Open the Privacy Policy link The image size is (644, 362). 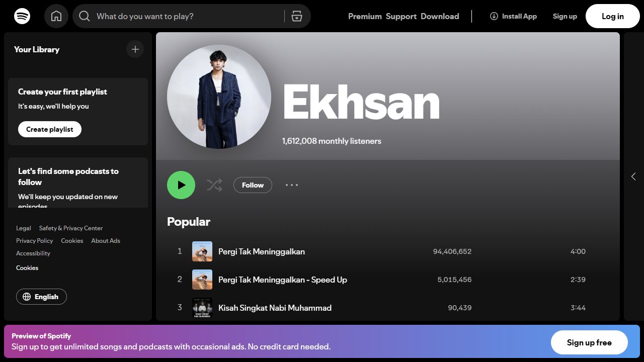pos(35,241)
